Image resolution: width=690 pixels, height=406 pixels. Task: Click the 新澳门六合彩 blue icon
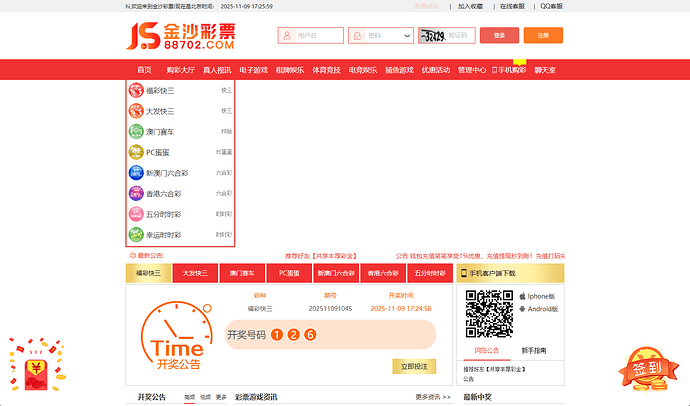pyautogui.click(x=136, y=173)
